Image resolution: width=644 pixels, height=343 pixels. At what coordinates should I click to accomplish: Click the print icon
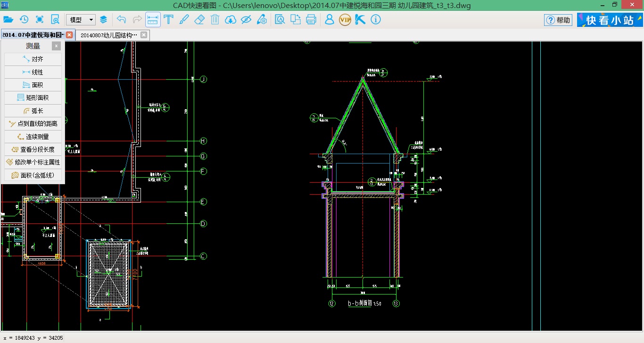[x=311, y=20]
